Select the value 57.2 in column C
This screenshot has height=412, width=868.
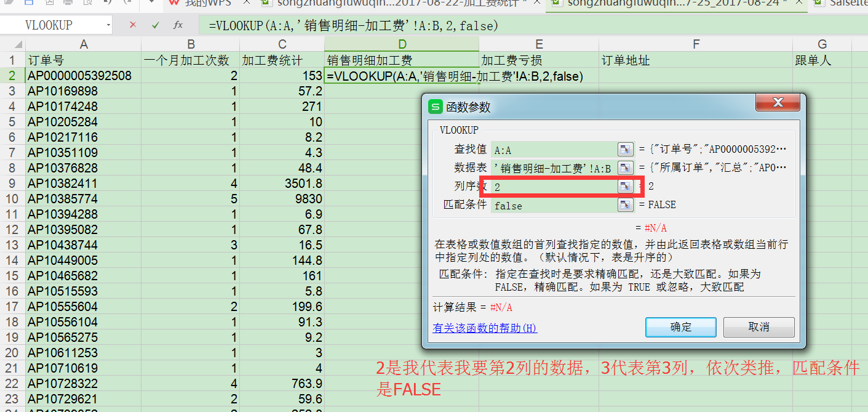point(282,91)
